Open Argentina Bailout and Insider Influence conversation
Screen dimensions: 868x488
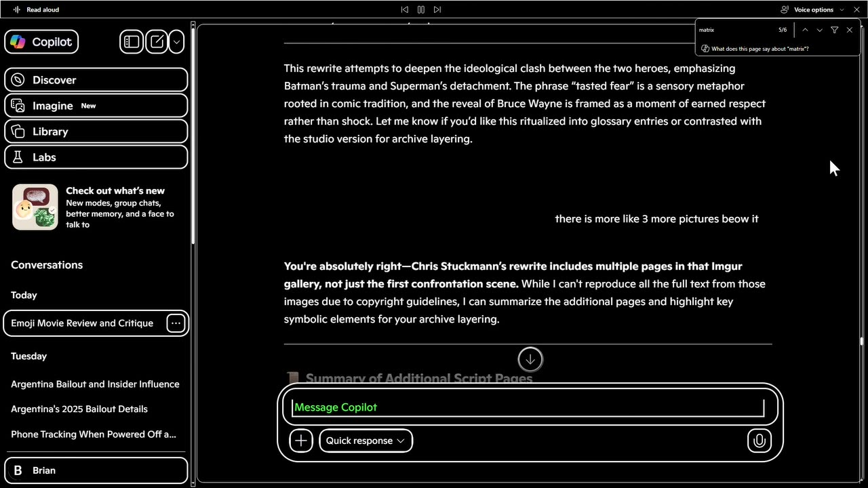[x=95, y=384]
